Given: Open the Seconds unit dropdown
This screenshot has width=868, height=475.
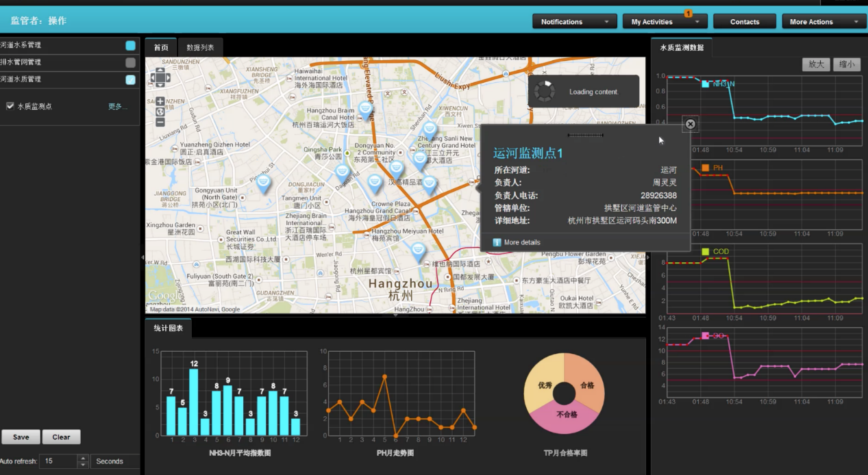Looking at the screenshot, I should [x=115, y=461].
